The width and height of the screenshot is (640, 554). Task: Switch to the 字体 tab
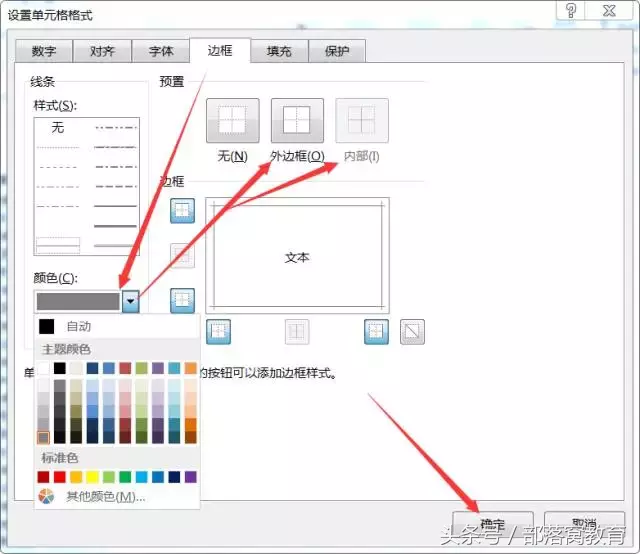(161, 51)
